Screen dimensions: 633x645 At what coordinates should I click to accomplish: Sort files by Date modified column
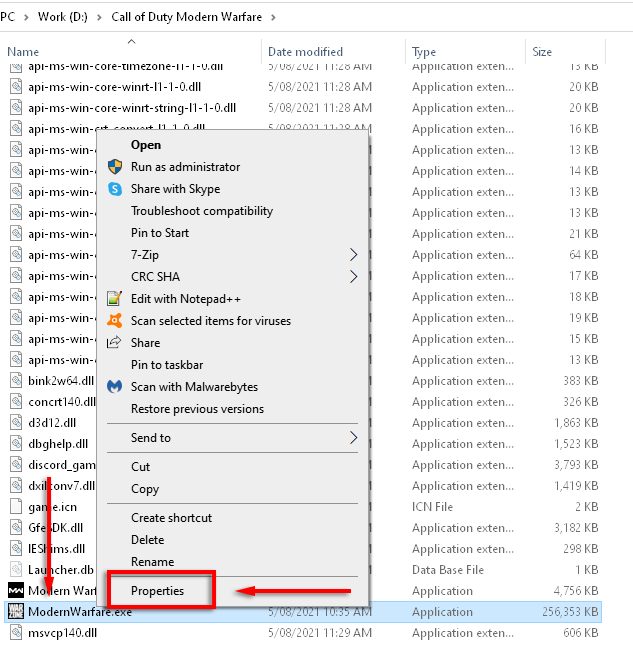(x=305, y=52)
